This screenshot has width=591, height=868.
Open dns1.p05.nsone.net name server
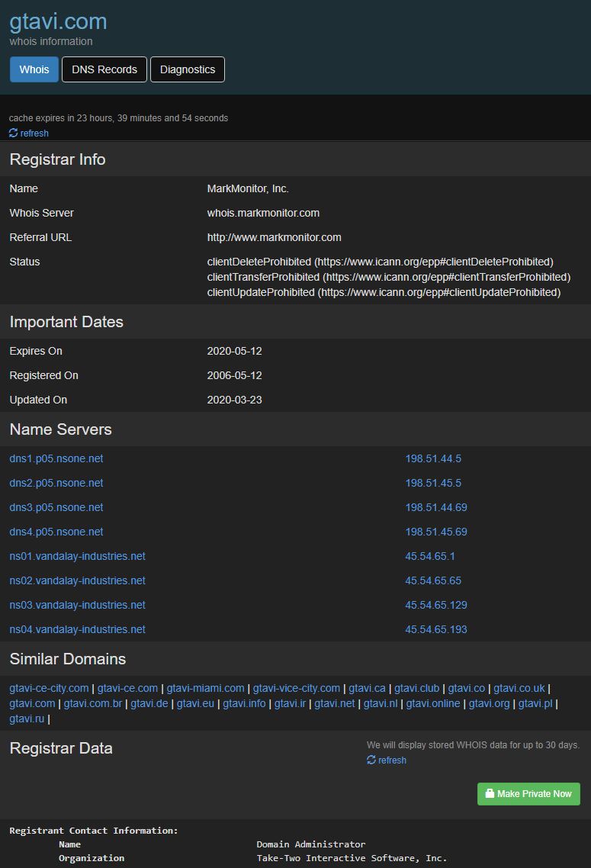click(56, 458)
